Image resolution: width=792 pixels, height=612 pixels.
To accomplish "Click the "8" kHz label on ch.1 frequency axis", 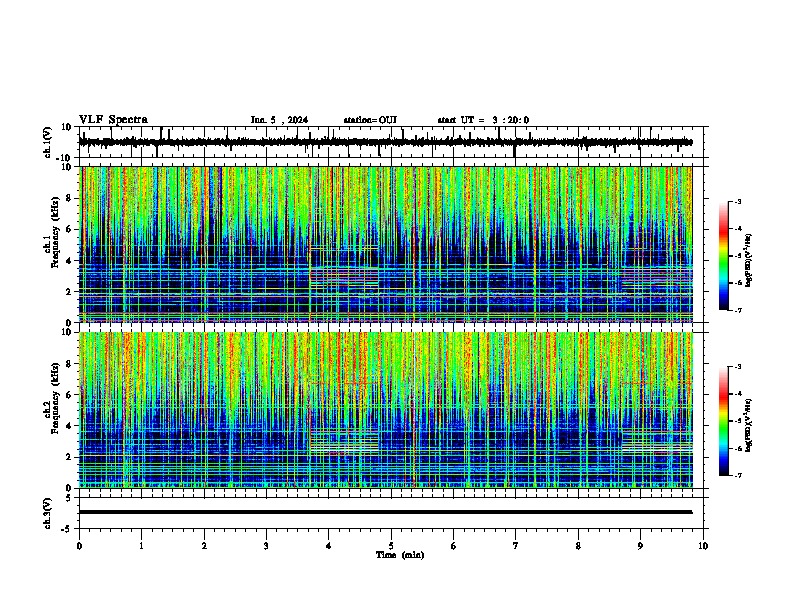I will [69, 198].
